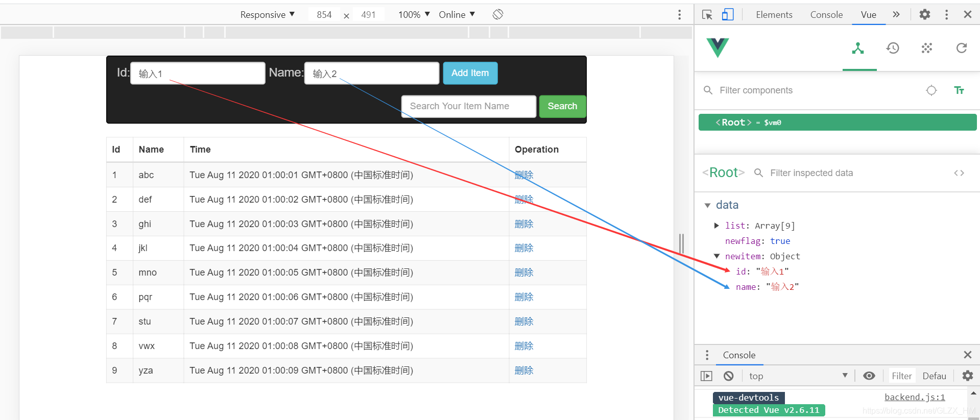
Task: Select the Root component row
Action: pos(838,122)
